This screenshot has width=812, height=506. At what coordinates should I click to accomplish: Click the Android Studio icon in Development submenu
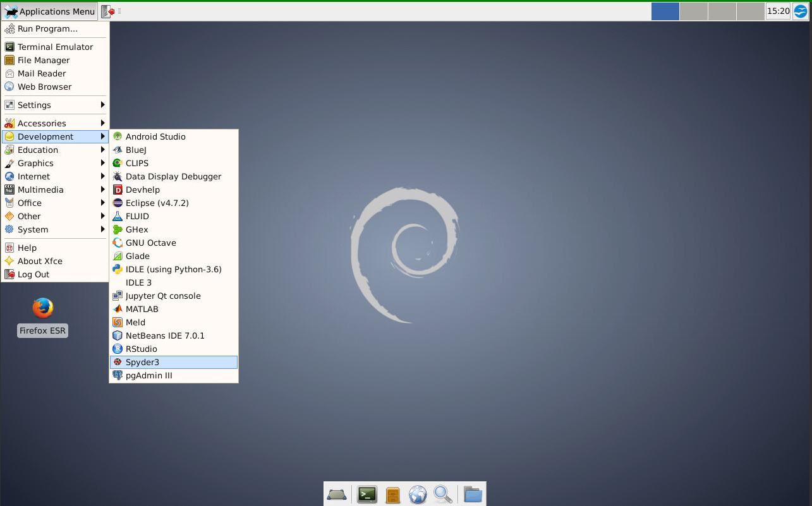coord(118,136)
